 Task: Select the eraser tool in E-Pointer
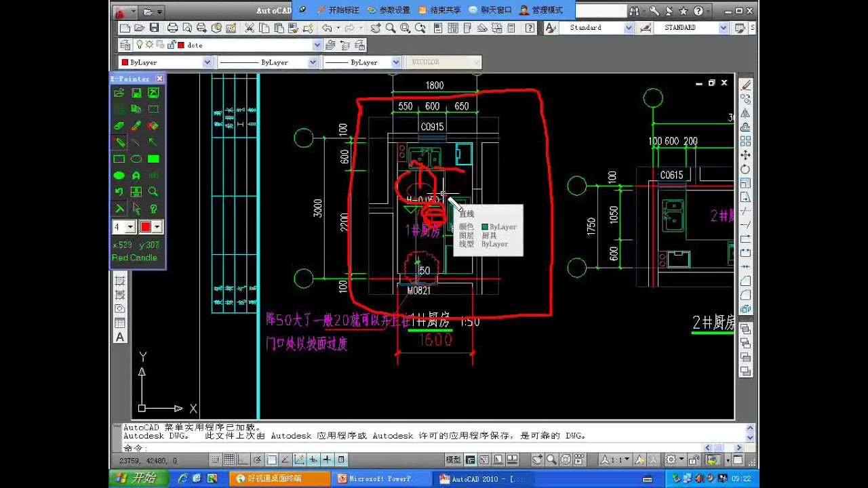click(119, 125)
